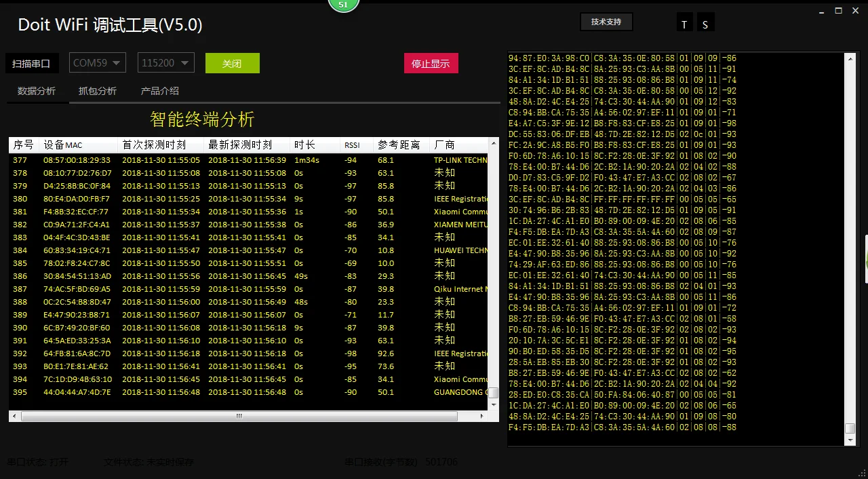Image resolution: width=868 pixels, height=479 pixels.
Task: Click the log panel scrollbar thumb
Action: 850,428
